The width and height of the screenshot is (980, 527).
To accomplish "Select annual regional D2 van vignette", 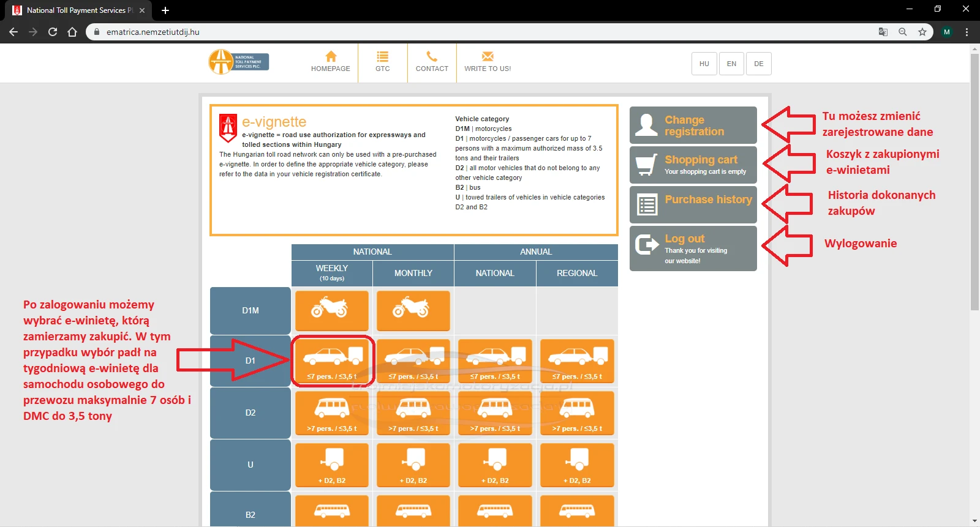I will click(577, 413).
